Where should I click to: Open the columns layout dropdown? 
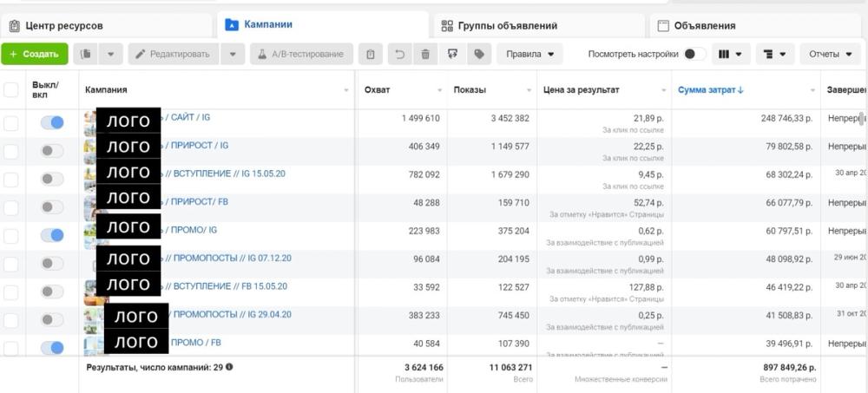coord(731,55)
